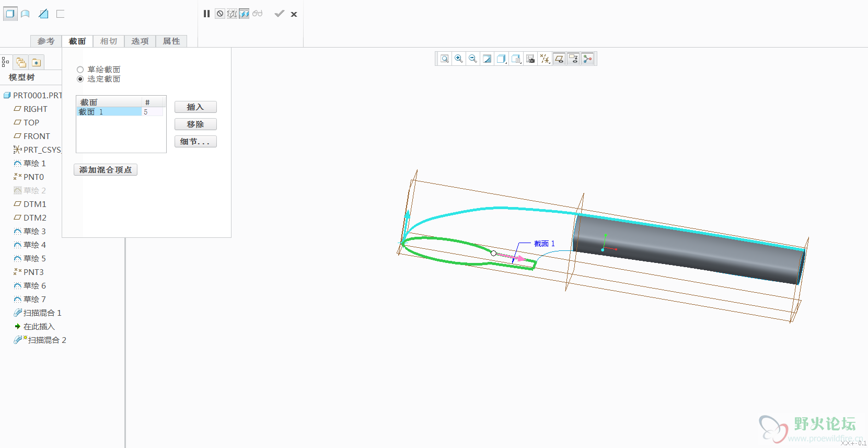Confirm the feature with the checkmark

coord(280,14)
